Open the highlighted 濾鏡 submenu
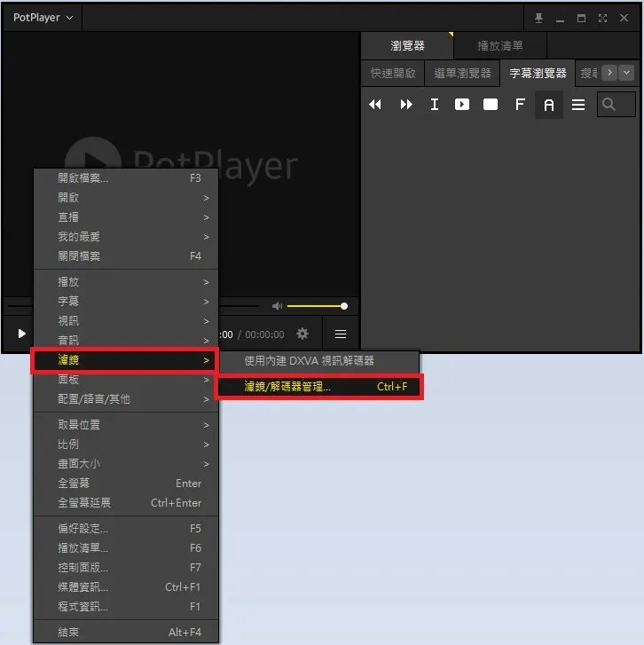Viewport: 644px width, 645px height. (x=124, y=360)
